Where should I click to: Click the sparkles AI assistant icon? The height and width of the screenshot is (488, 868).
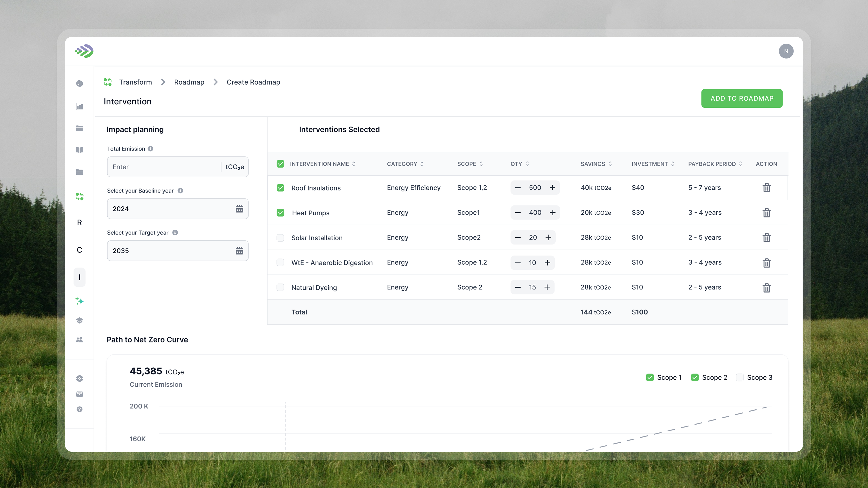point(79,301)
